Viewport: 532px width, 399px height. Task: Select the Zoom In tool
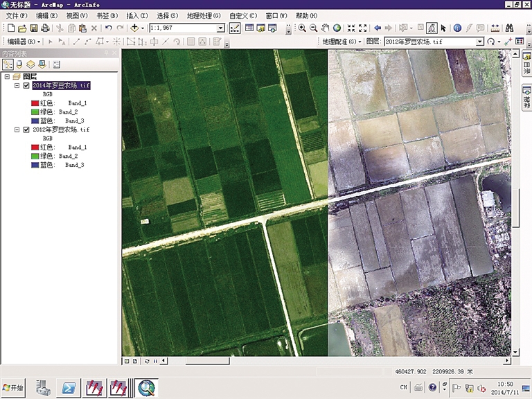click(302, 28)
